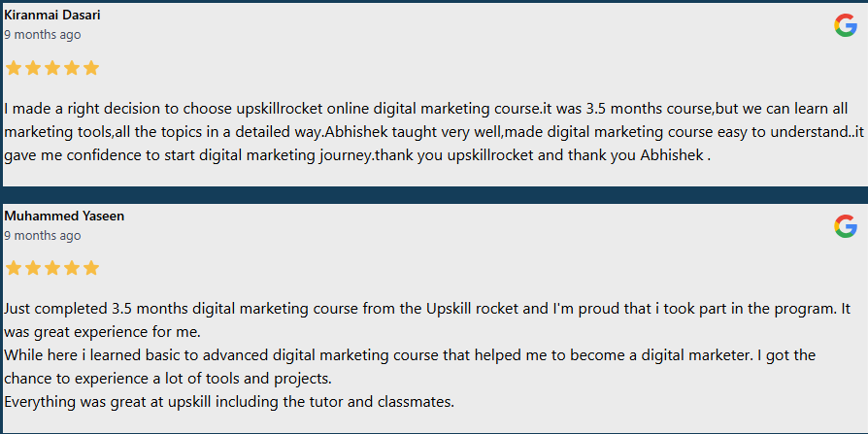Click Kiranmai Dasari's review text about upskillrocket
Screen dimensions: 868x434
427,130
